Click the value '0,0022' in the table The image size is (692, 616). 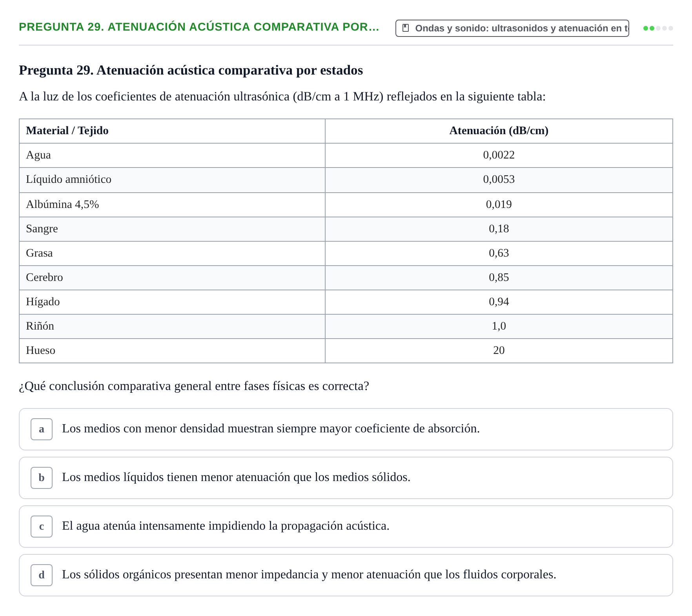point(499,155)
